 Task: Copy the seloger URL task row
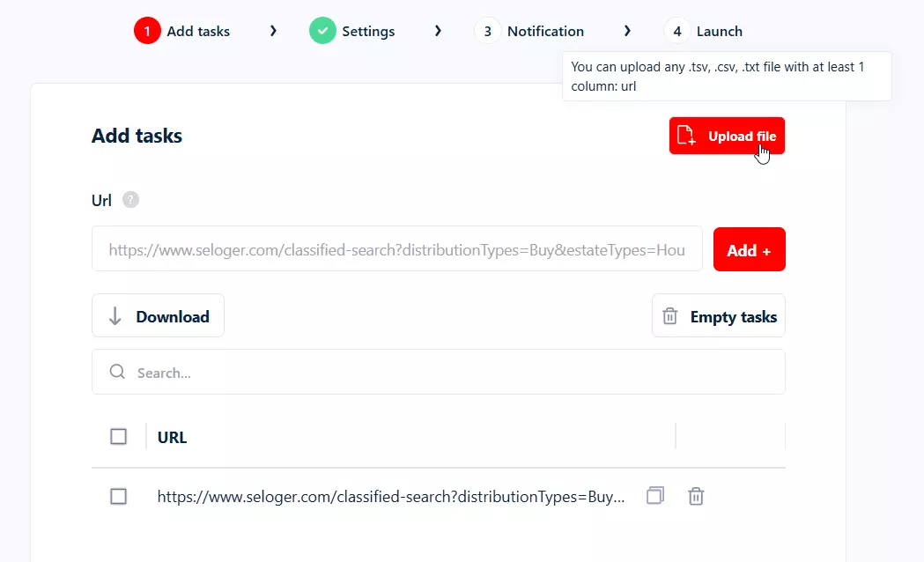click(654, 495)
